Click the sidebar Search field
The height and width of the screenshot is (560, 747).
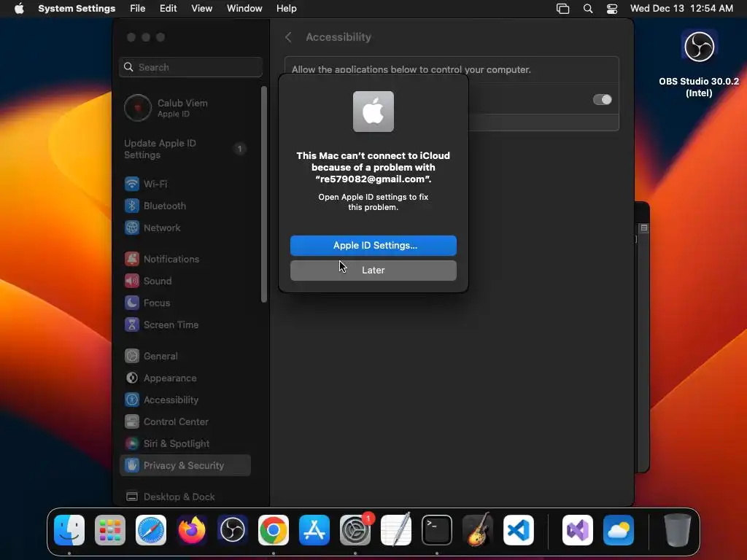coord(190,67)
